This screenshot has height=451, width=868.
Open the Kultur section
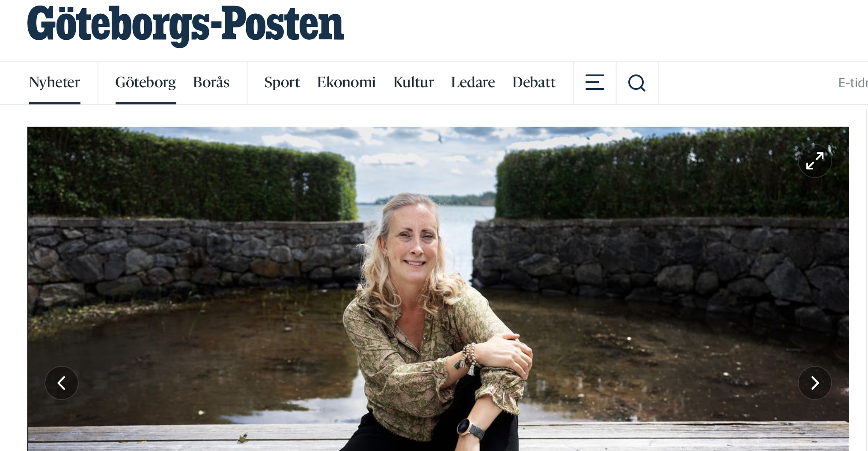point(413,82)
